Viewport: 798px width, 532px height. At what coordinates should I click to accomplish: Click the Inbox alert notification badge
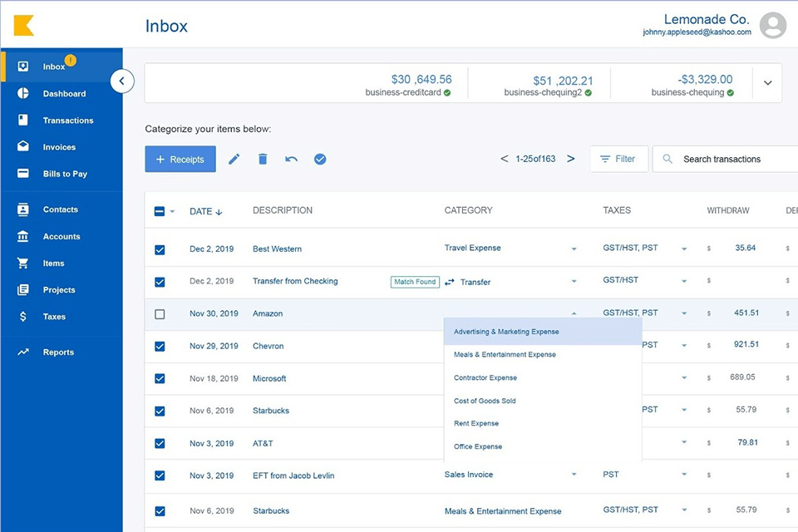coord(70,60)
